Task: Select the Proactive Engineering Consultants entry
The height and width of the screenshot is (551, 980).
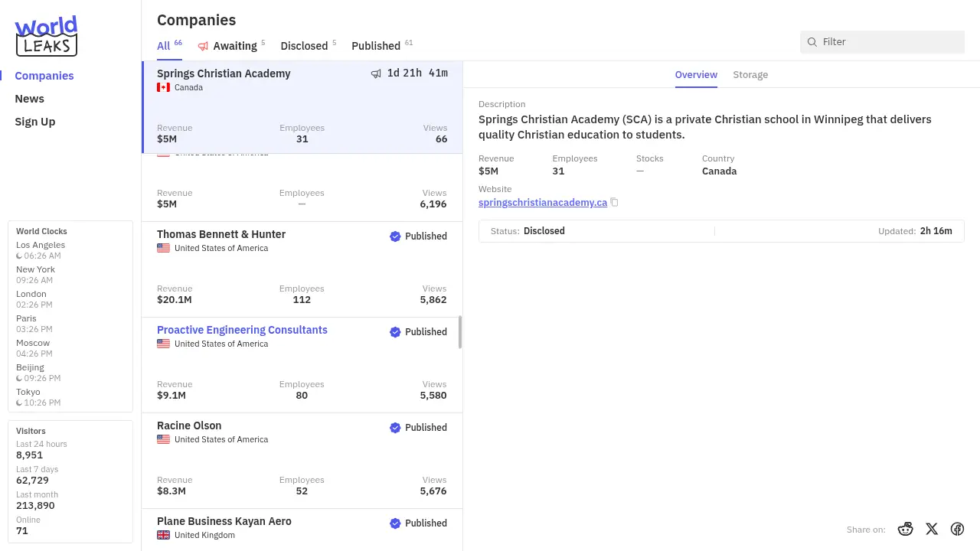Action: [242, 330]
